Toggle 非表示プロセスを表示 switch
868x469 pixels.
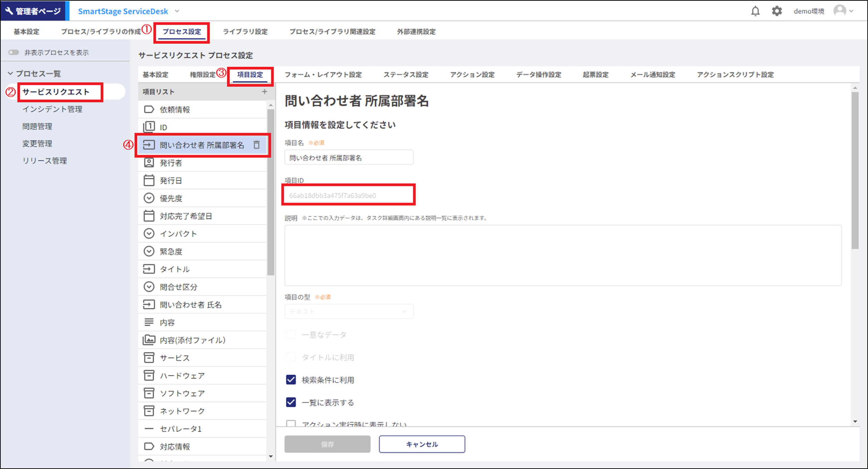(x=14, y=52)
